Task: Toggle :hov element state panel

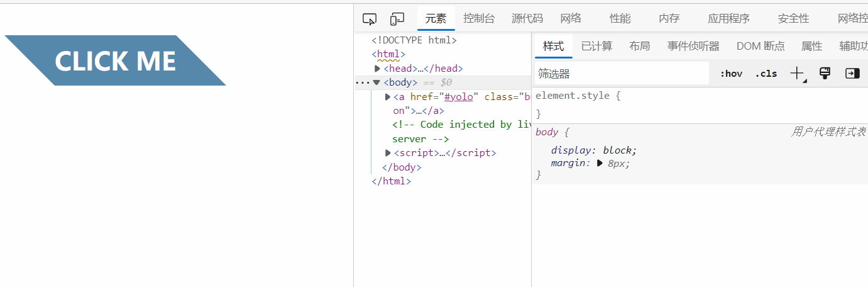Action: point(731,74)
